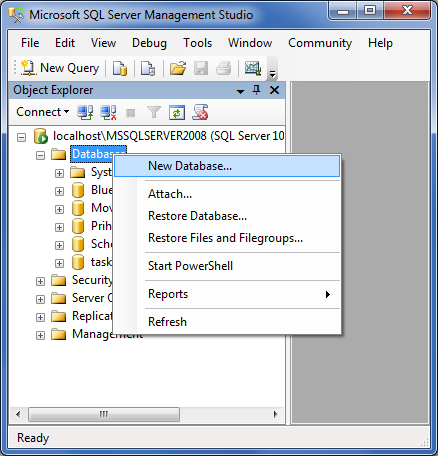Choose Refresh from context menu
The image size is (438, 456).
point(227,322)
